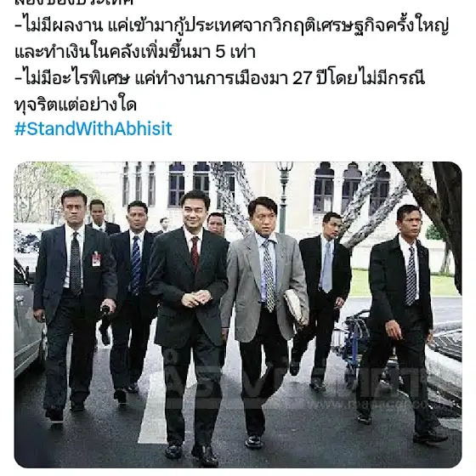This screenshot has height=476, width=476.
Task: Click the watermark text over the photo
Action: (292, 386)
